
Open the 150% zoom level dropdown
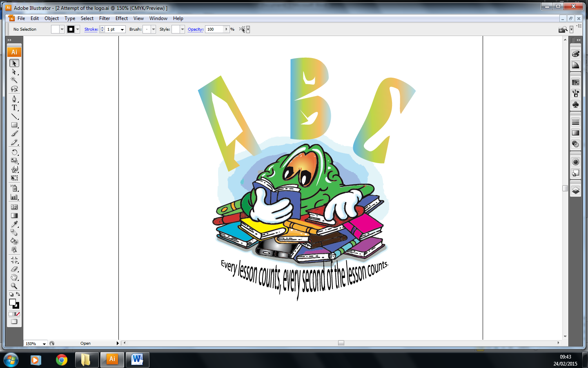(x=44, y=344)
